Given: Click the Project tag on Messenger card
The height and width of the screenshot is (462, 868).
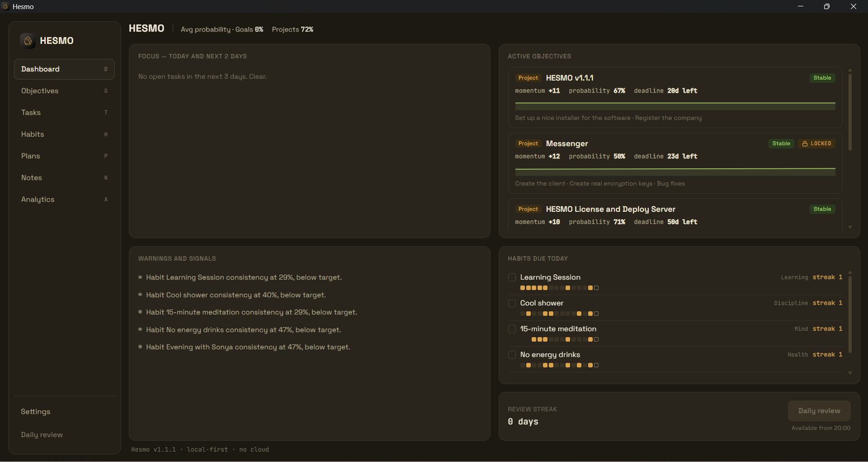Looking at the screenshot, I should tap(528, 143).
